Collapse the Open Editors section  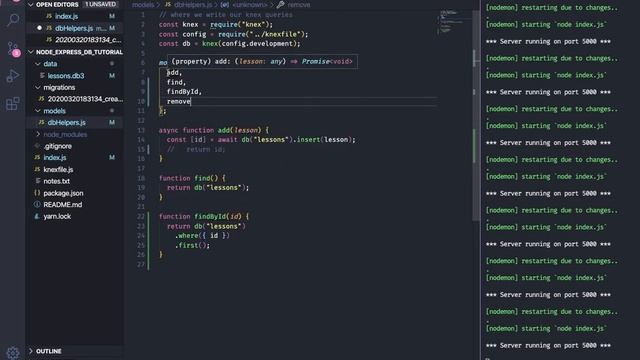tap(31, 4)
